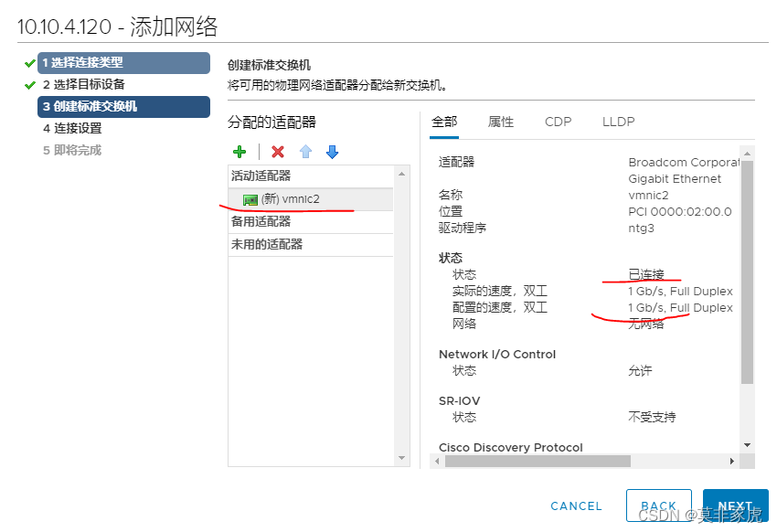Click the vmnic2 network card icon
The image size is (777, 532).
[x=250, y=199]
